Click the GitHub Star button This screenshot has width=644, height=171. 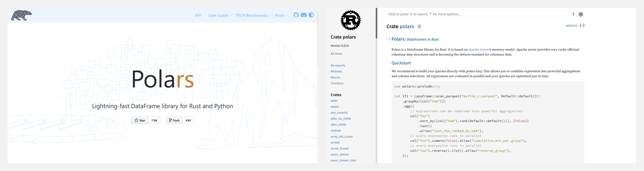click(x=140, y=120)
